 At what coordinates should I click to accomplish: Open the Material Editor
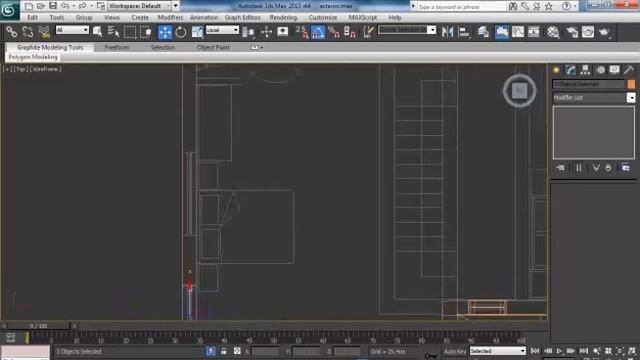pyautogui.click(x=553, y=32)
